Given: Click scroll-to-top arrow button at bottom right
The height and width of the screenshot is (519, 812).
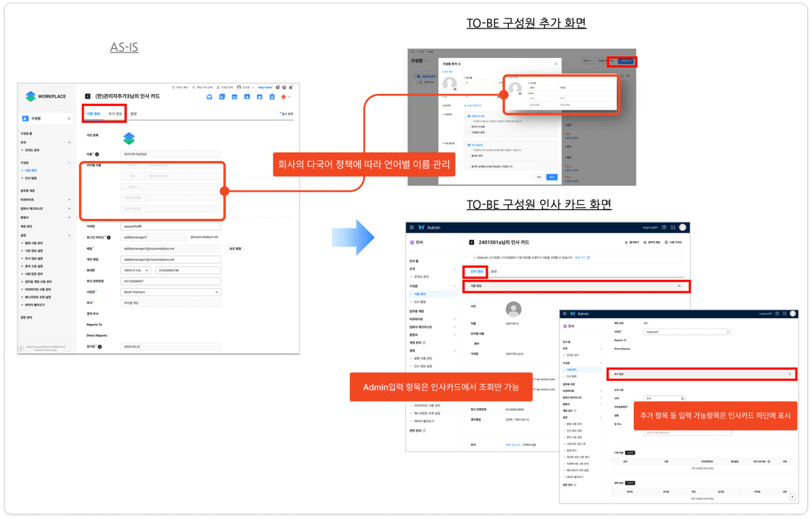Looking at the screenshot, I should point(791,495).
